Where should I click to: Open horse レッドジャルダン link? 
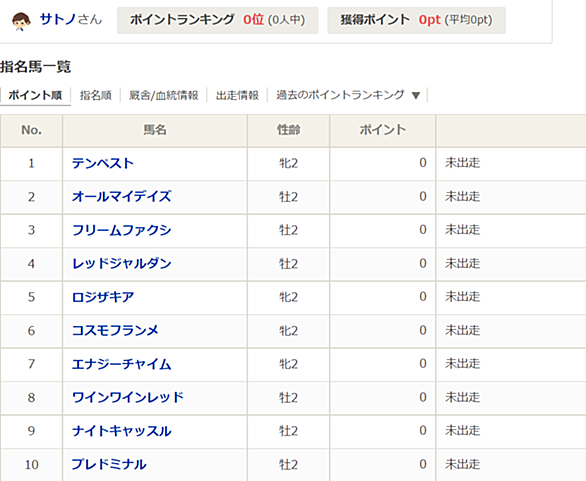(121, 263)
